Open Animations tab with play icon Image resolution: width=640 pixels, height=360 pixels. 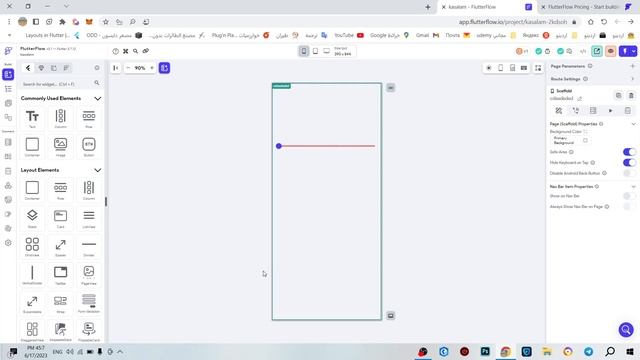611,111
